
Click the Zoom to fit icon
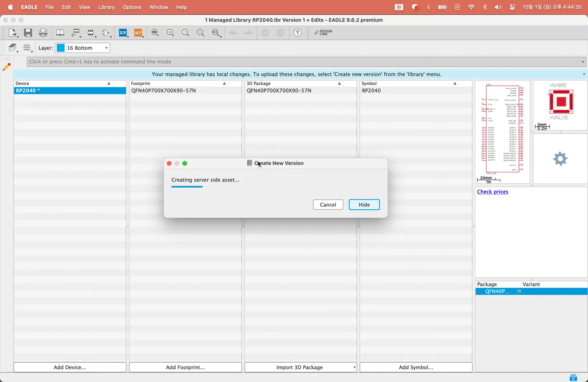[x=155, y=33]
